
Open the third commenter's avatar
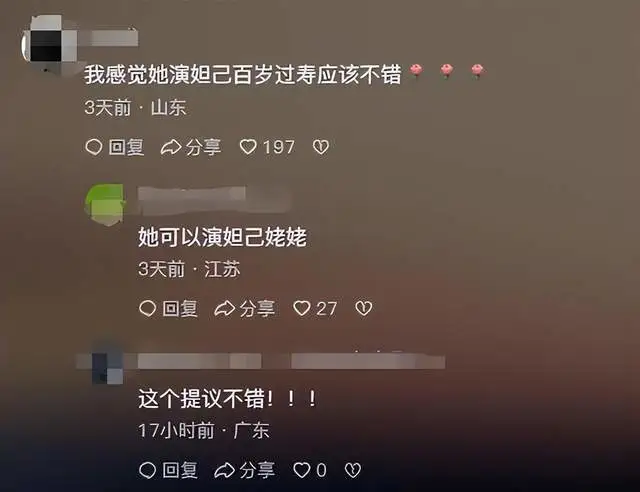106,367
